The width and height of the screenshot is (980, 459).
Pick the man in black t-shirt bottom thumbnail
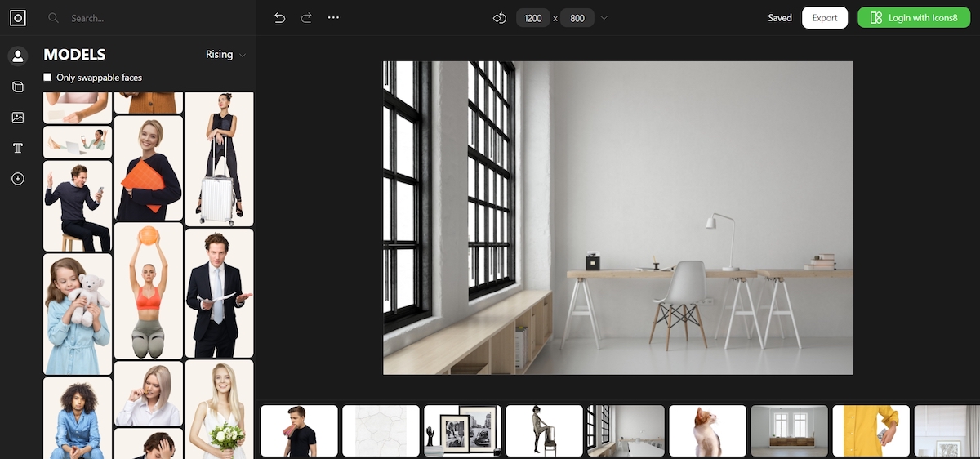(x=299, y=430)
